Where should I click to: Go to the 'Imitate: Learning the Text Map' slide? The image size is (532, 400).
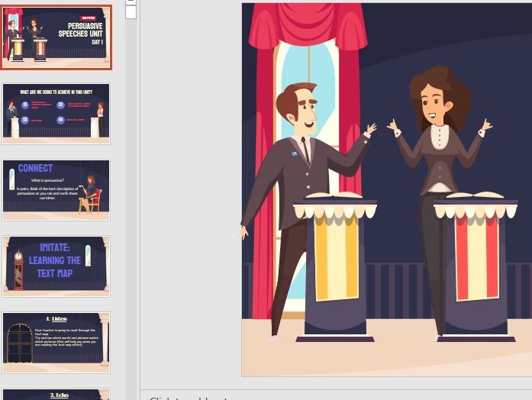coord(56,266)
